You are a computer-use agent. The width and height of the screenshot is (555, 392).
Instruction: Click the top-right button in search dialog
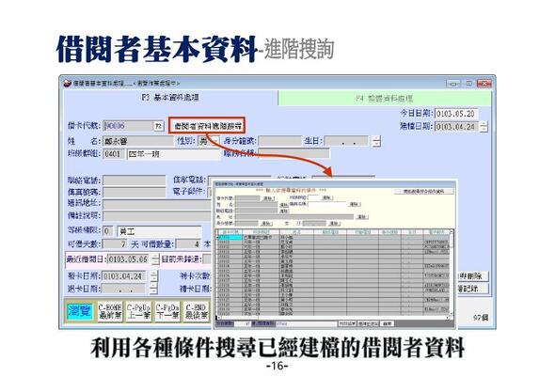(423, 192)
